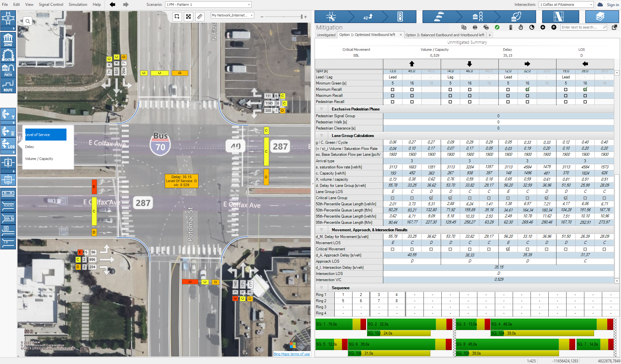Fit the network to the map view
The height and width of the screenshot is (364, 621).
pyautogui.click(x=188, y=17)
